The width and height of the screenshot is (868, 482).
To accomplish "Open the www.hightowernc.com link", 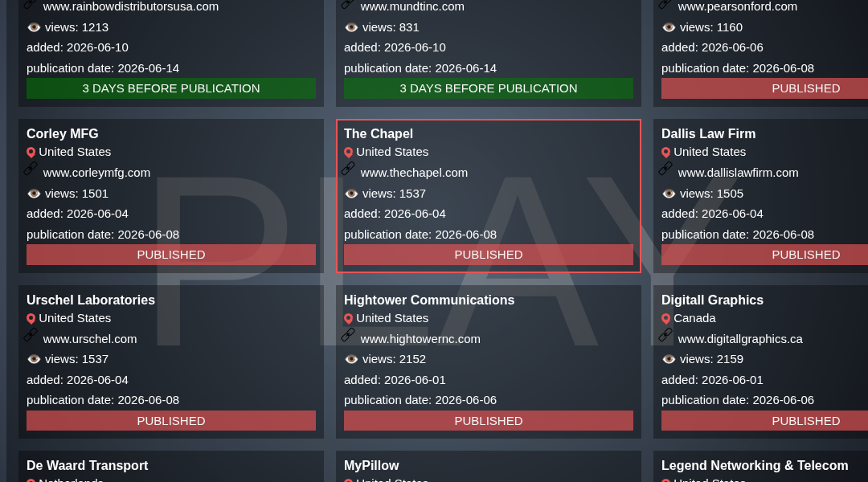I will click(420, 339).
